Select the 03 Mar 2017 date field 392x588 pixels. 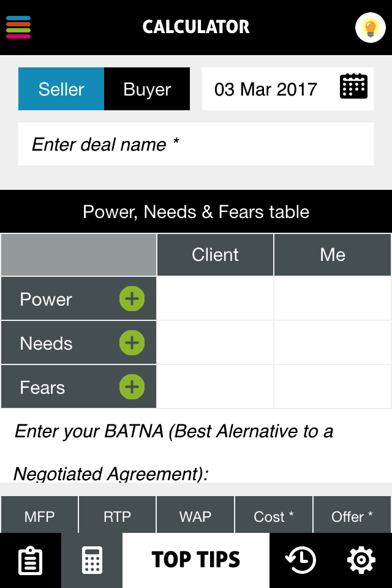point(288,89)
